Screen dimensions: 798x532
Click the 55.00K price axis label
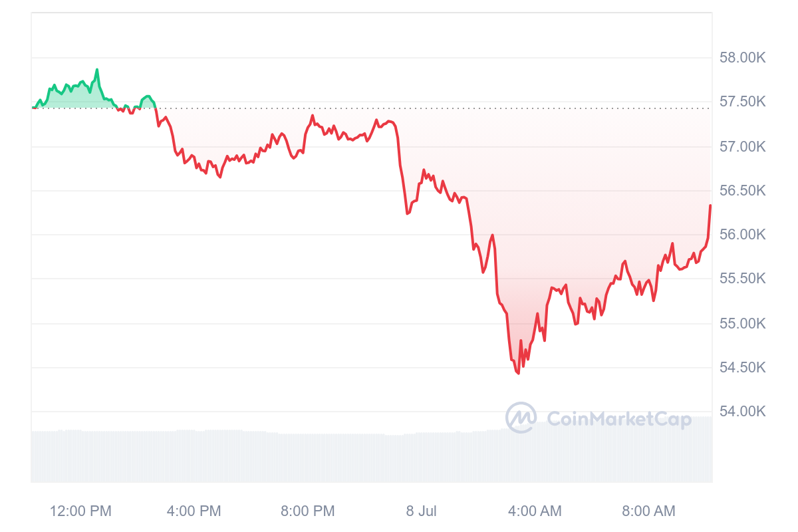point(743,324)
